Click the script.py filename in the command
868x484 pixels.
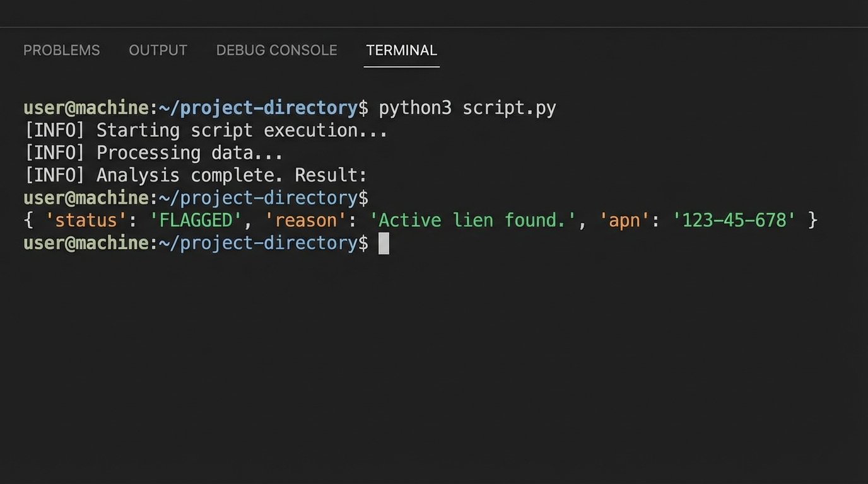tap(509, 108)
